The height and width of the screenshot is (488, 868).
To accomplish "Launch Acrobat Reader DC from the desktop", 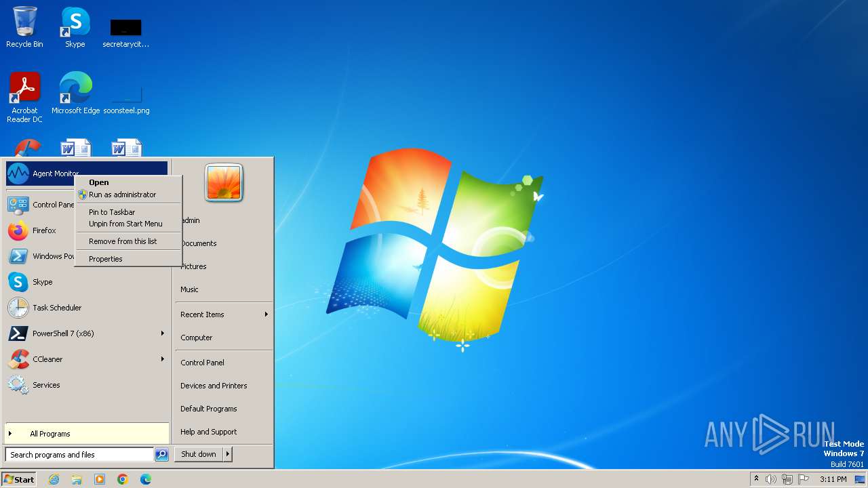I will tap(24, 98).
